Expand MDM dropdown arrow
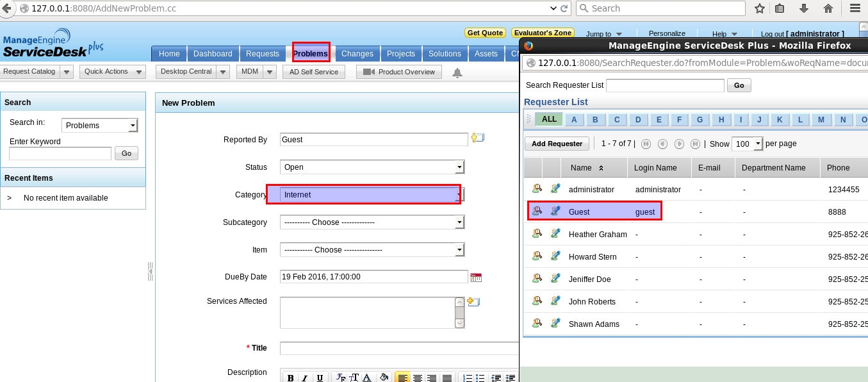Image resolution: width=868 pixels, height=382 pixels. tap(270, 72)
